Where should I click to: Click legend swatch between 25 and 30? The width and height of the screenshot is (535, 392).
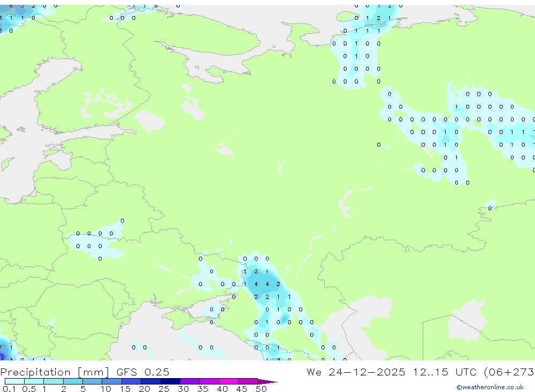[170, 381]
